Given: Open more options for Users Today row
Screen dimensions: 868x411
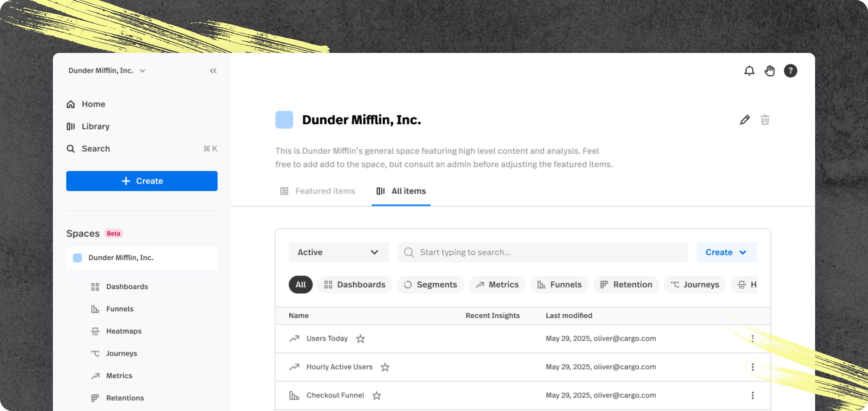Looking at the screenshot, I should point(752,339).
